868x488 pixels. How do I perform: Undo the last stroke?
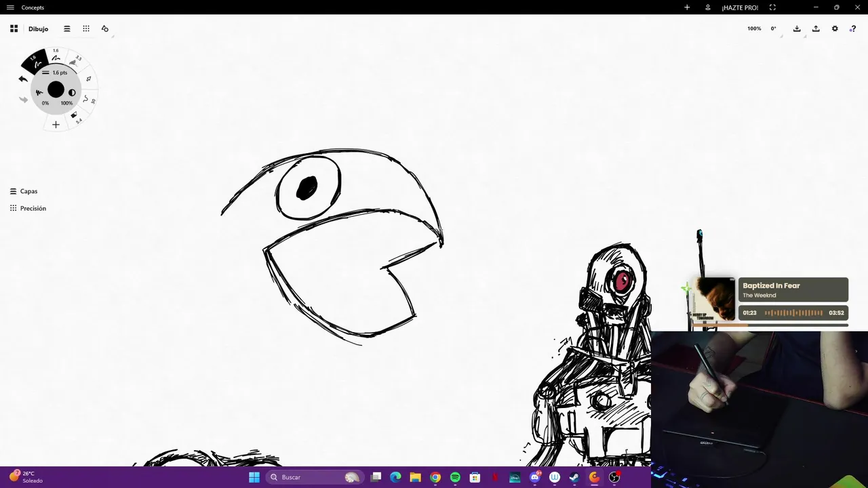[x=23, y=79]
